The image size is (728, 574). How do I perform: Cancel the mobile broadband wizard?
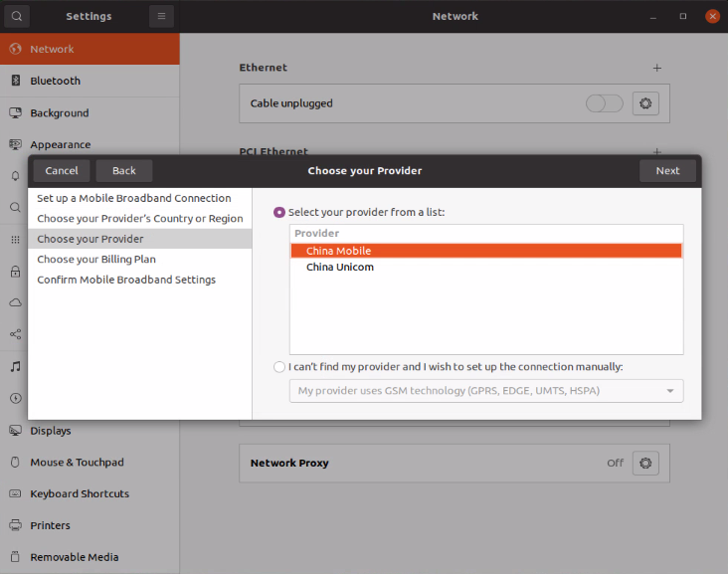[x=62, y=170]
